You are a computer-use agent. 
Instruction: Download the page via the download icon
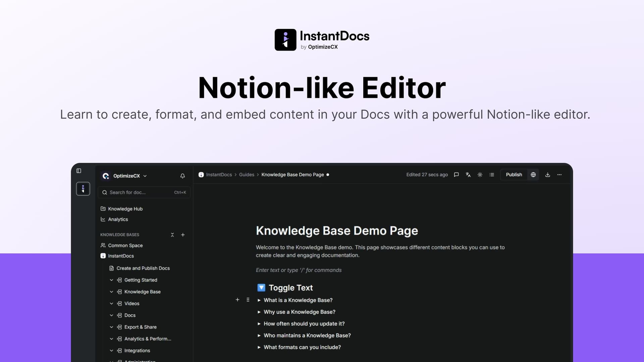(x=548, y=175)
